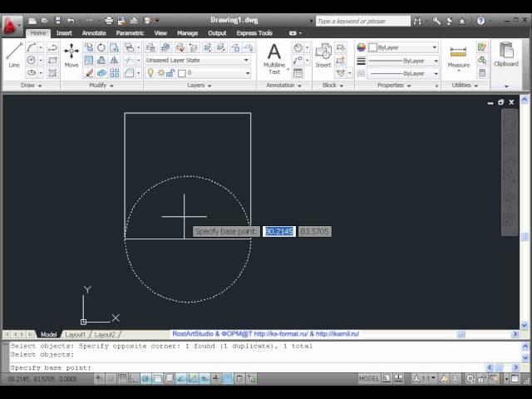This screenshot has height=399, width=532.
Task: Expand the Modify panel title
Action: pyautogui.click(x=101, y=85)
